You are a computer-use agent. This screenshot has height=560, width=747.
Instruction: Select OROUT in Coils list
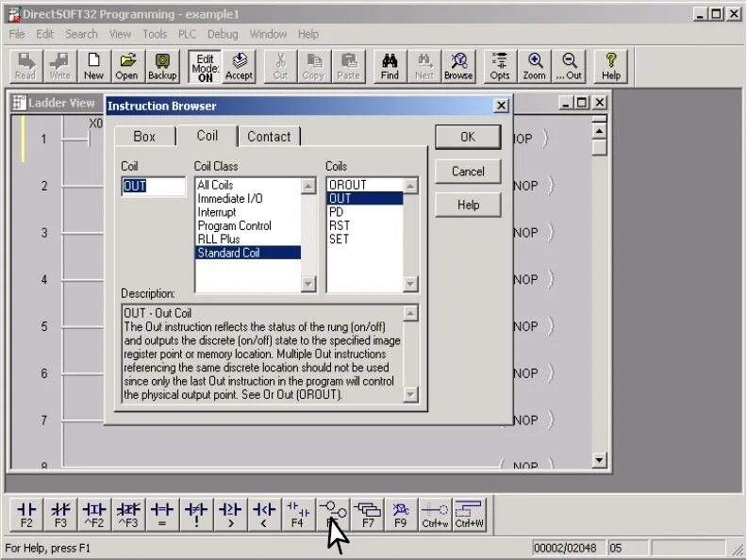(365, 185)
